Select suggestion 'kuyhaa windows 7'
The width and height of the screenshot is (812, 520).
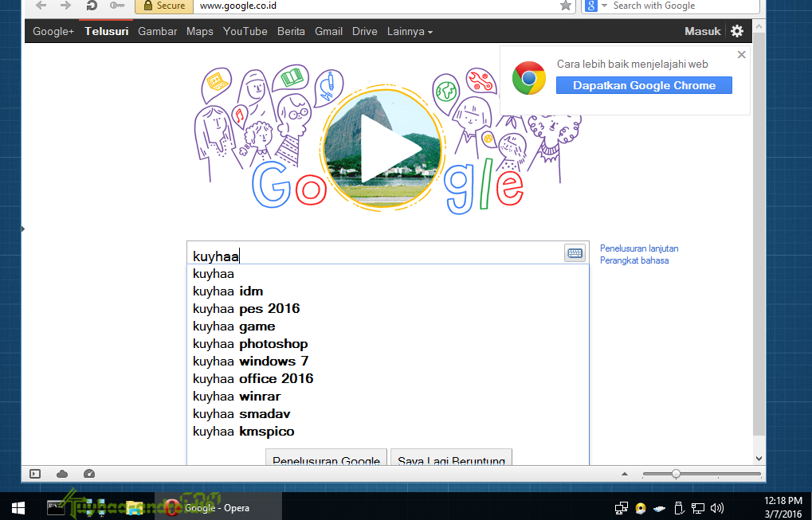(x=388, y=362)
